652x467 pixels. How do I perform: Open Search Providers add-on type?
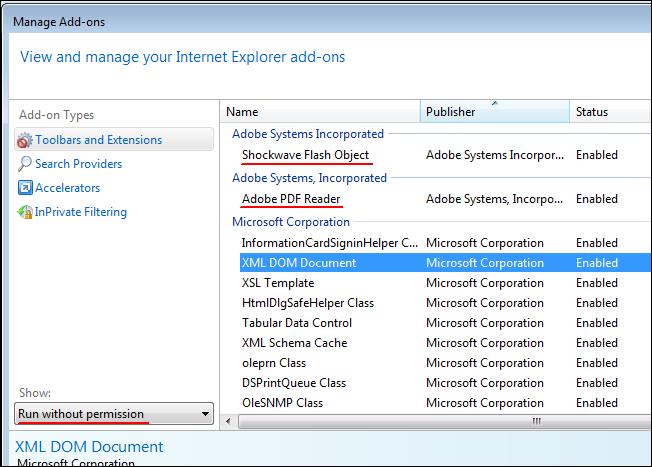click(x=78, y=164)
